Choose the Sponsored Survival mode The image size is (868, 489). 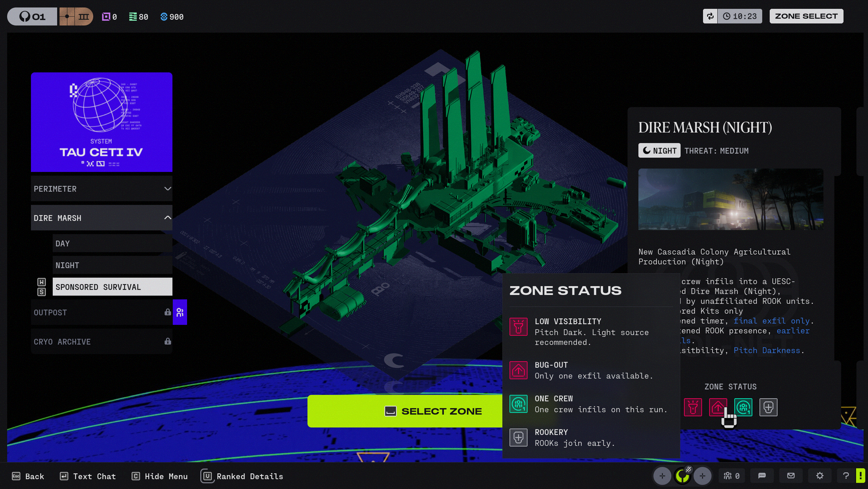(x=113, y=287)
